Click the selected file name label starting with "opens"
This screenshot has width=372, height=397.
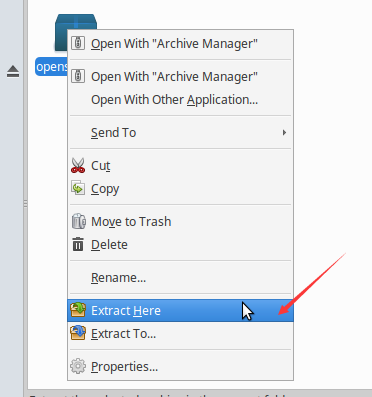click(52, 67)
